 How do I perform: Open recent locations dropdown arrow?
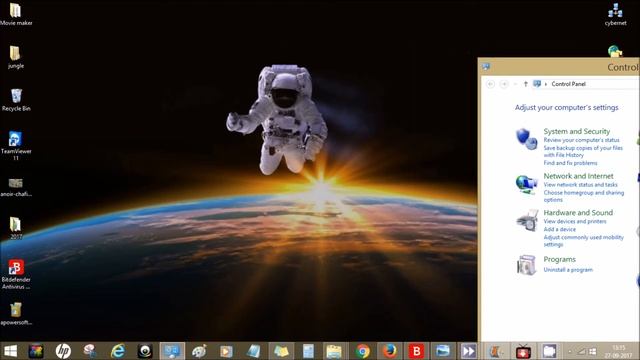[x=515, y=84]
